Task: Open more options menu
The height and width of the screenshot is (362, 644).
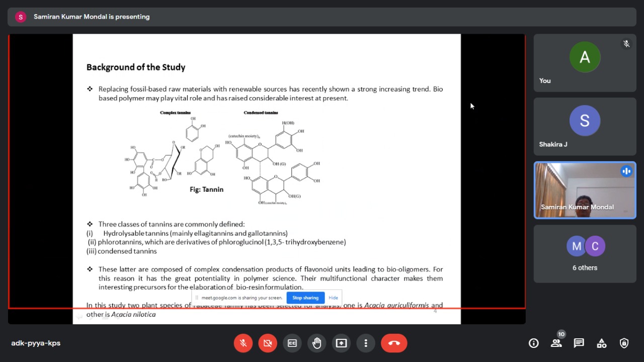Action: tap(366, 343)
